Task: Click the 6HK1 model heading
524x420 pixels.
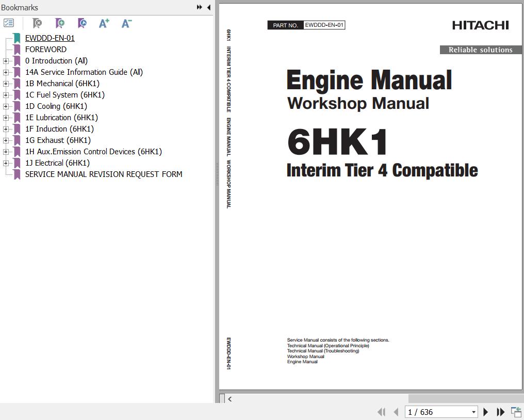Action: click(x=337, y=142)
